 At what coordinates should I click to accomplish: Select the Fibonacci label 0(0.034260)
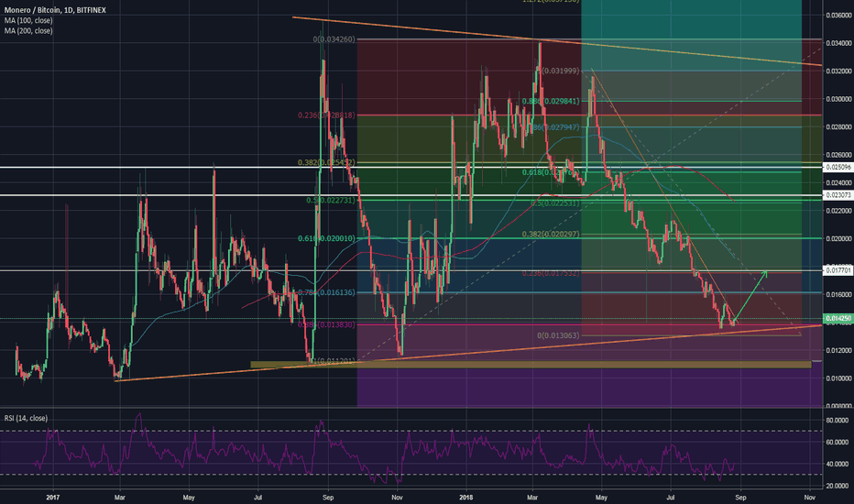(x=334, y=39)
